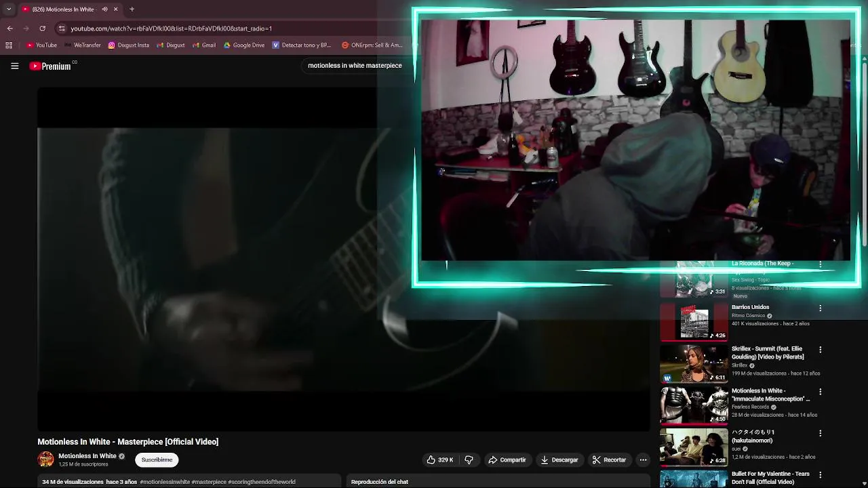Open more actions three-dot menu under video
Image resolution: width=868 pixels, height=488 pixels.
point(643,460)
